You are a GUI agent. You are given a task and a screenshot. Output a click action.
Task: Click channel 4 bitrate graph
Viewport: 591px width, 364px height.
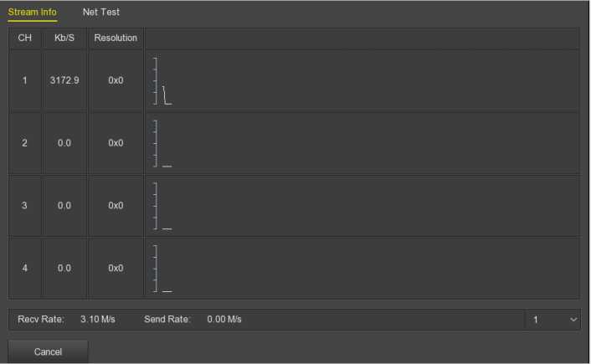tap(362, 268)
